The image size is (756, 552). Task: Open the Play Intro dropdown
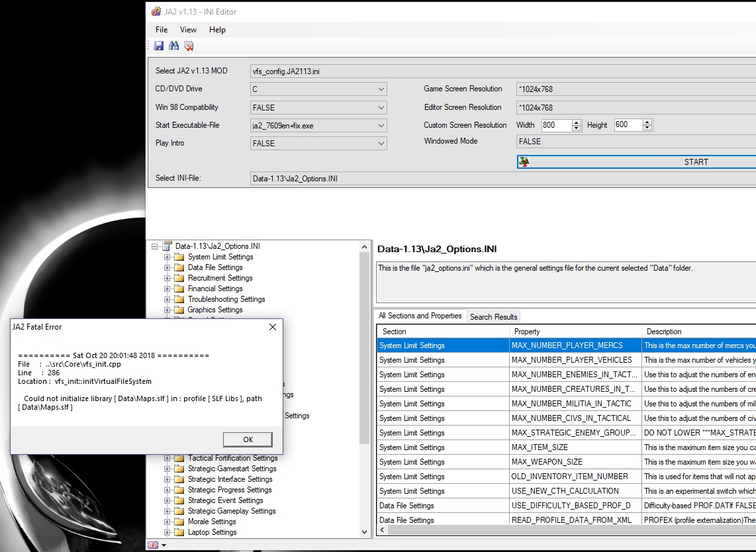coord(381,143)
